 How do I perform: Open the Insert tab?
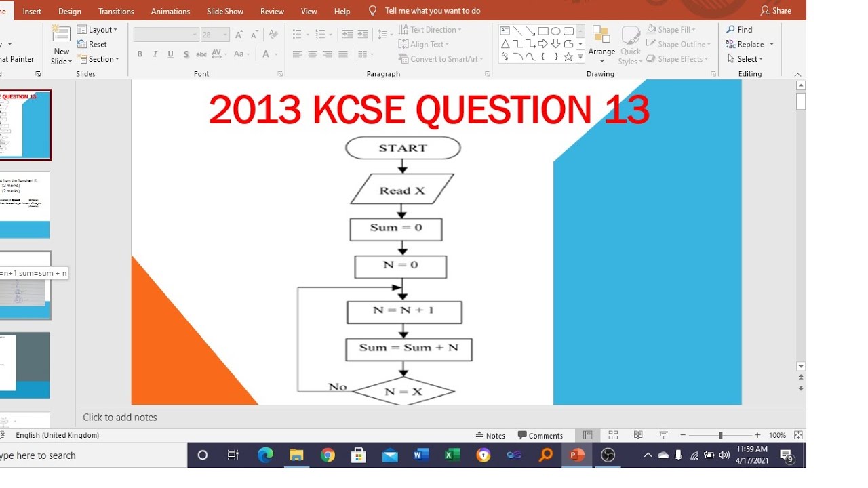[32, 11]
